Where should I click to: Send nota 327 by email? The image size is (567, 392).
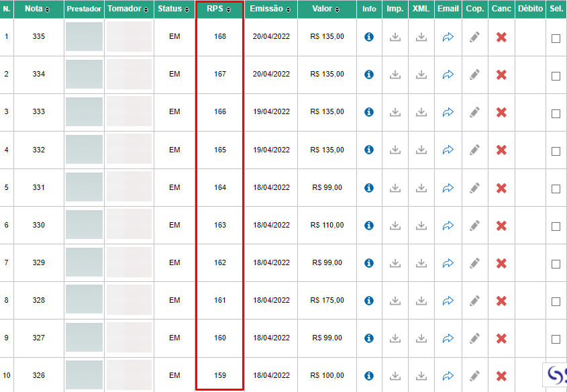point(448,338)
